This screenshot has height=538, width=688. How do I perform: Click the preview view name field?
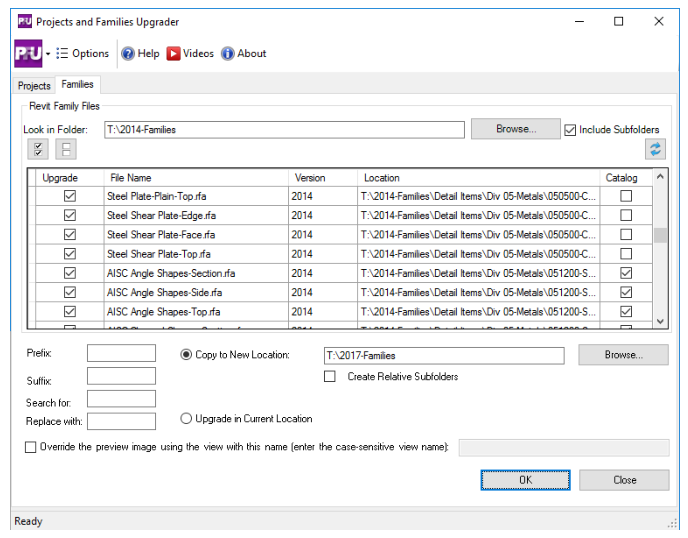[564, 448]
